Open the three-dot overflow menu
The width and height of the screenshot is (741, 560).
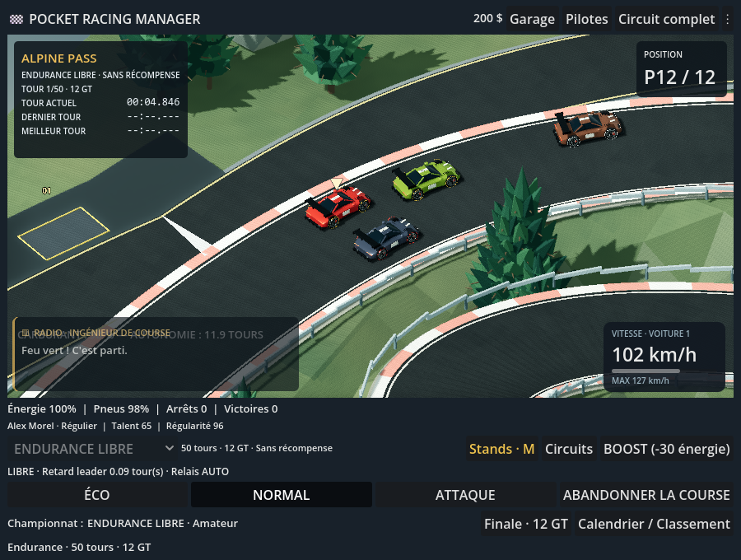[728, 19]
